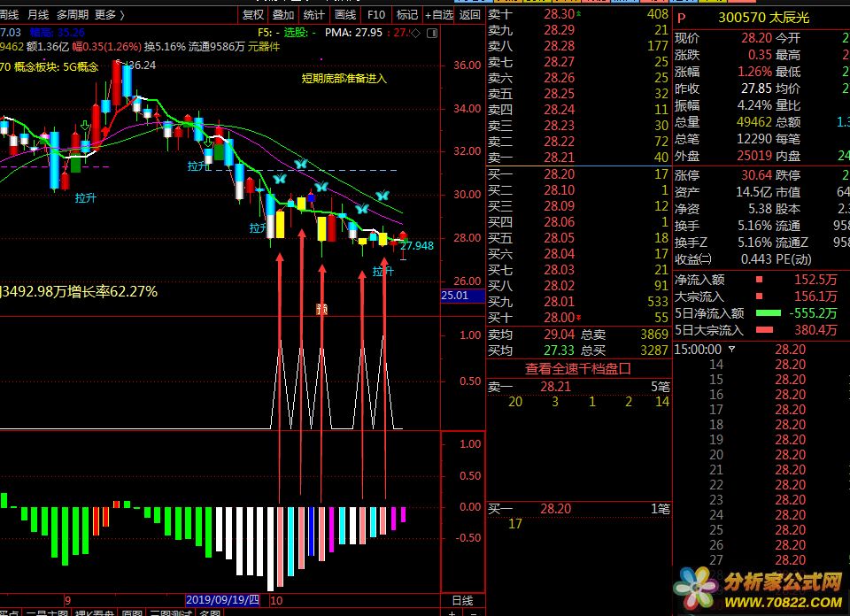Open 查看全速千档盘口 link
This screenshot has width=850, height=616.
point(578,369)
